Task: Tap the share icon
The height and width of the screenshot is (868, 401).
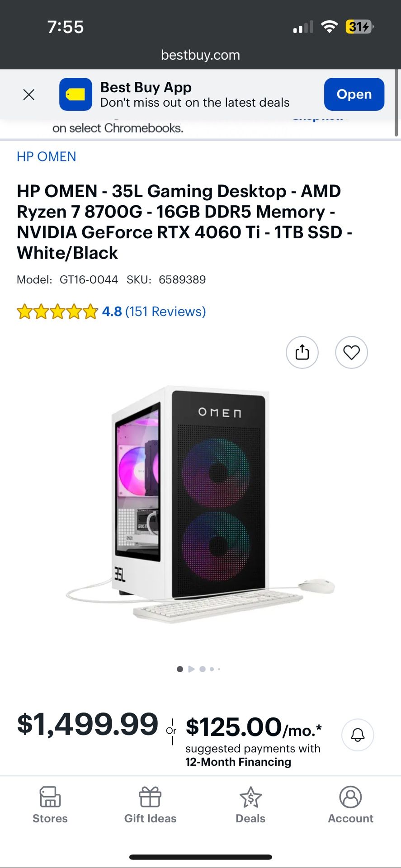Action: point(302,352)
